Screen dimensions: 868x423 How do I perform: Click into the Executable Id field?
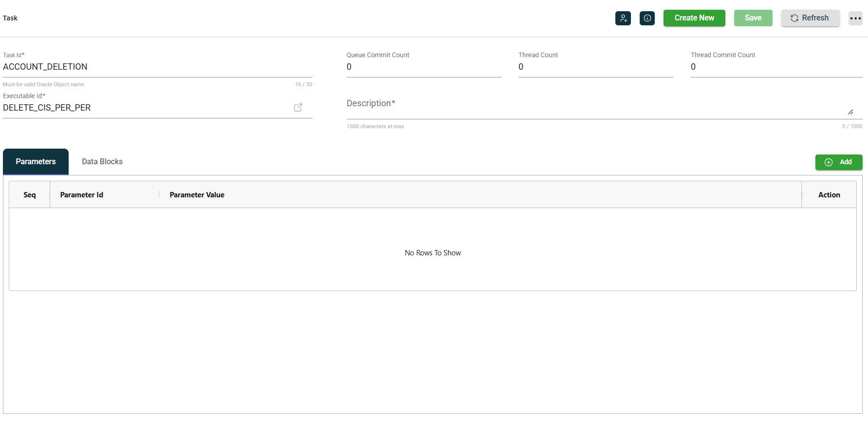pos(146,108)
